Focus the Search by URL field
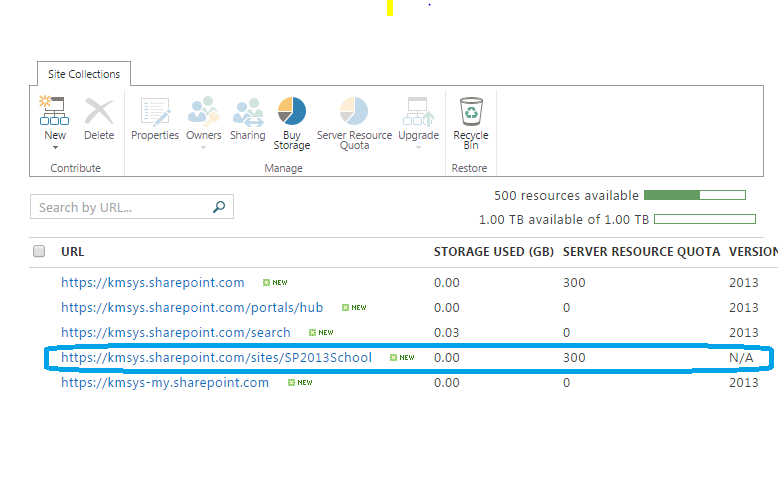This screenshot has height=482, width=778. (x=131, y=207)
